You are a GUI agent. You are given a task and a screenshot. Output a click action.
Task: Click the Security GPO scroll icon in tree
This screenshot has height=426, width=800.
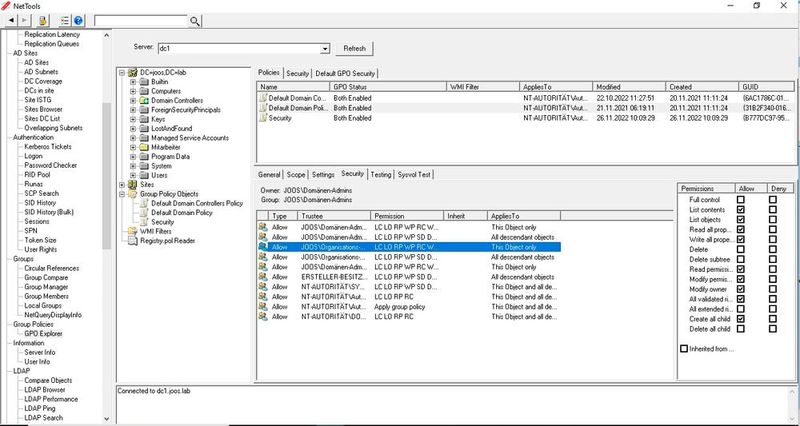click(144, 222)
